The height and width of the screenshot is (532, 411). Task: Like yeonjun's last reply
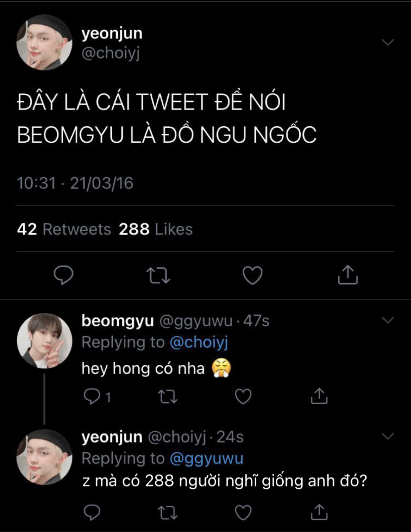click(x=243, y=512)
